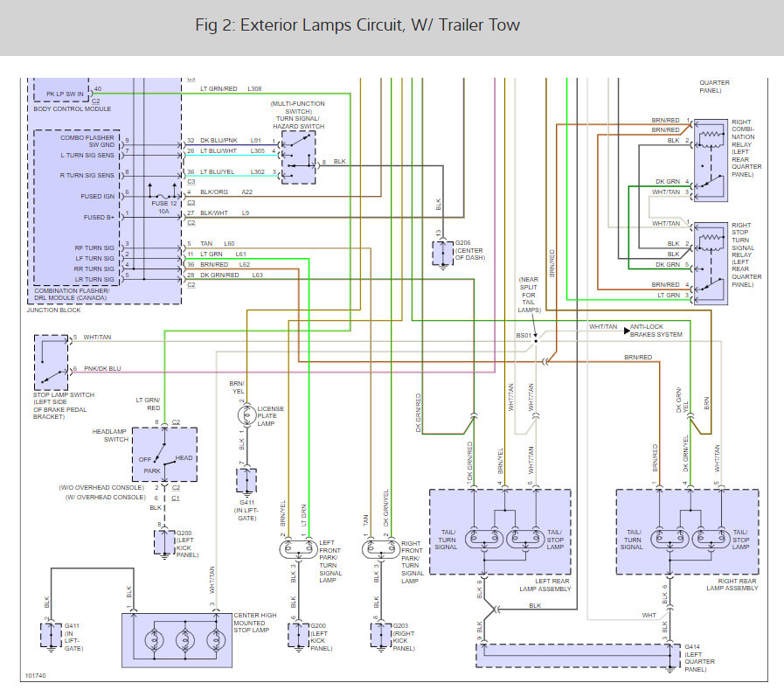Click the 'BLK/WHT L9' wire label
The height and width of the screenshot is (697, 784).
coord(225,213)
